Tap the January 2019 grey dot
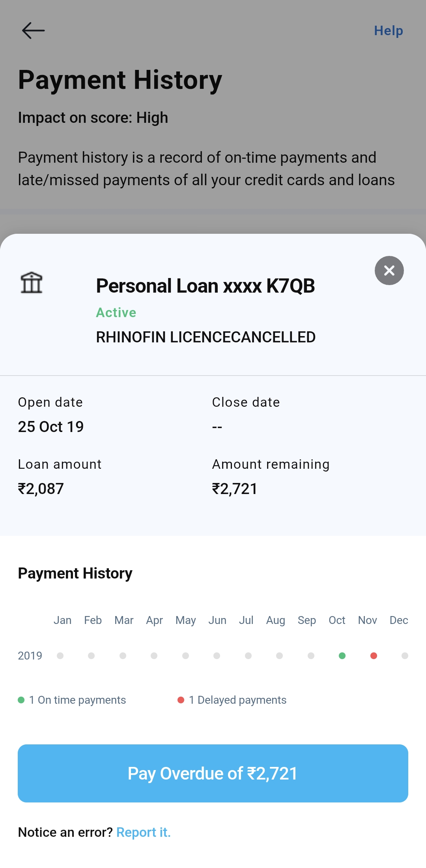 point(60,656)
